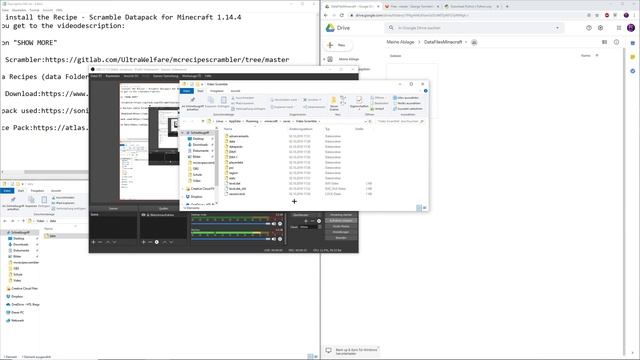The height and width of the screenshot is (360, 640).
Task: Click the Drive help question mark icon
Action: coord(589,28)
